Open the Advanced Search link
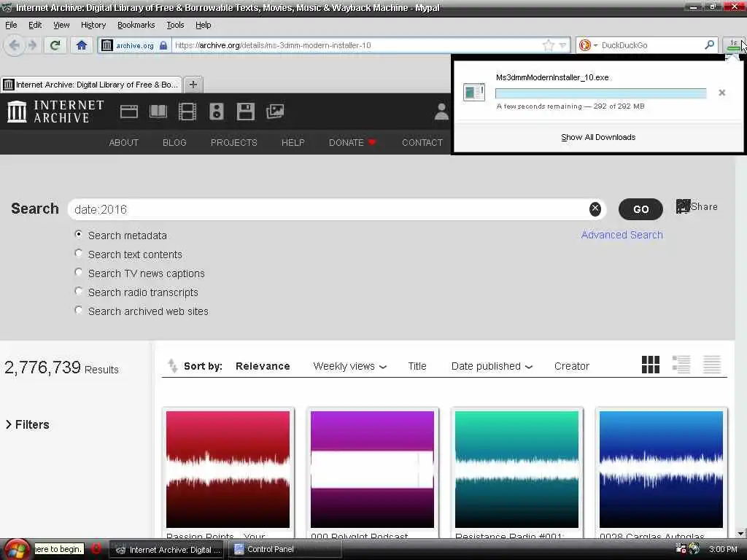 tap(622, 235)
